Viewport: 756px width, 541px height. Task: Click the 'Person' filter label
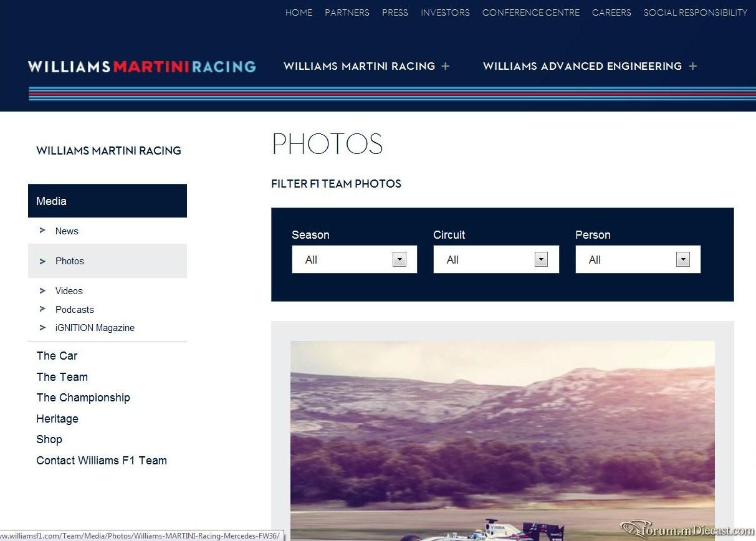coord(593,235)
